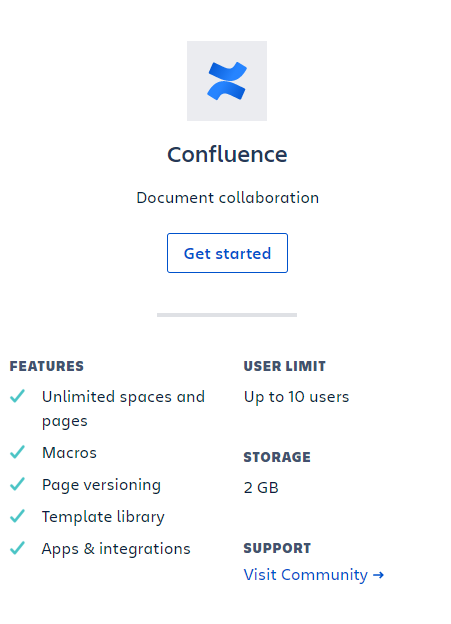The width and height of the screenshot is (451, 624).
Task: Click the STORAGE heading
Action: coord(277,457)
